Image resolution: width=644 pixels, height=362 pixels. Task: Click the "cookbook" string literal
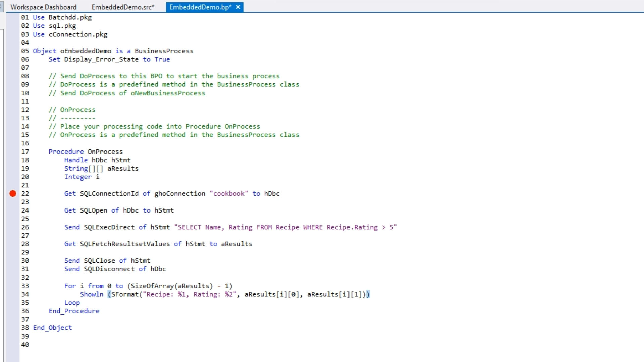[x=229, y=193]
